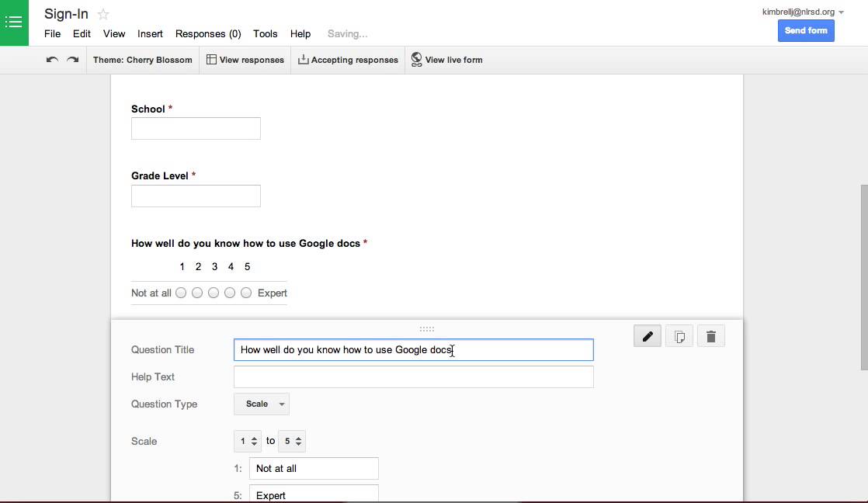Open the View menu
The width and height of the screenshot is (868, 503).
114,33
